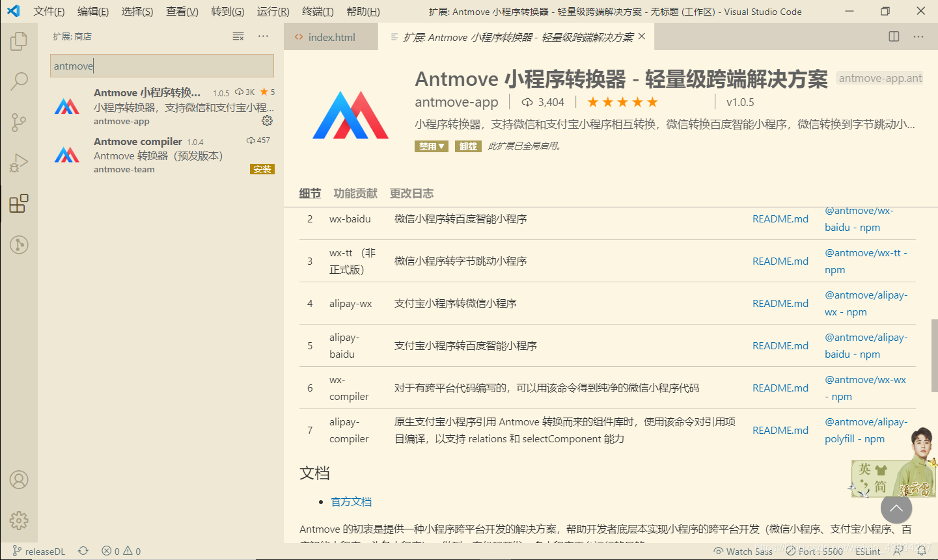Open the Search view in activity bar
This screenshot has height=560, width=938.
coord(19,82)
